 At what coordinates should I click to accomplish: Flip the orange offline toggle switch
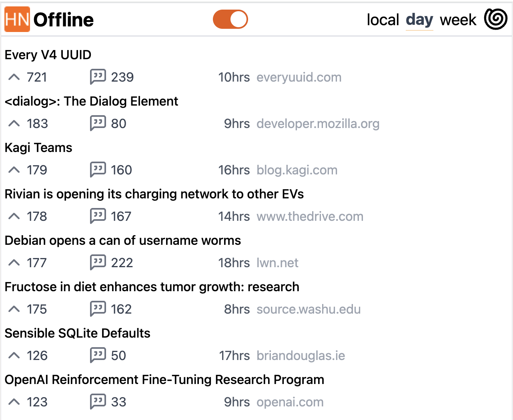[230, 19]
